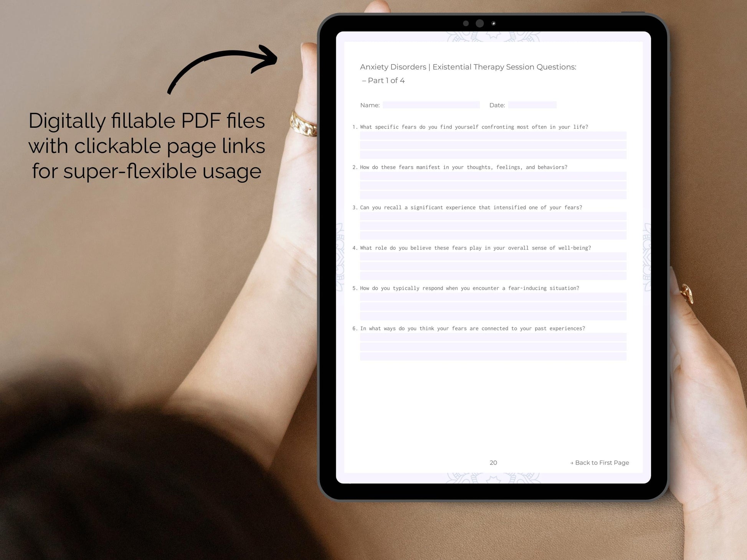Click the Date label text

[496, 105]
